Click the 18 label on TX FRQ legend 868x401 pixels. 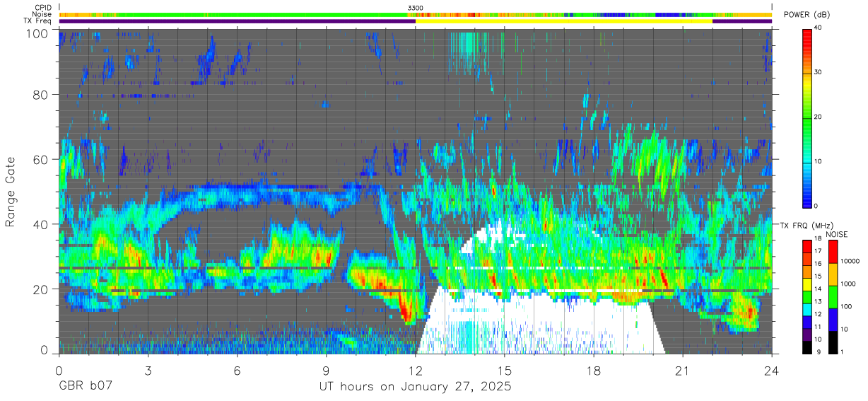817,239
